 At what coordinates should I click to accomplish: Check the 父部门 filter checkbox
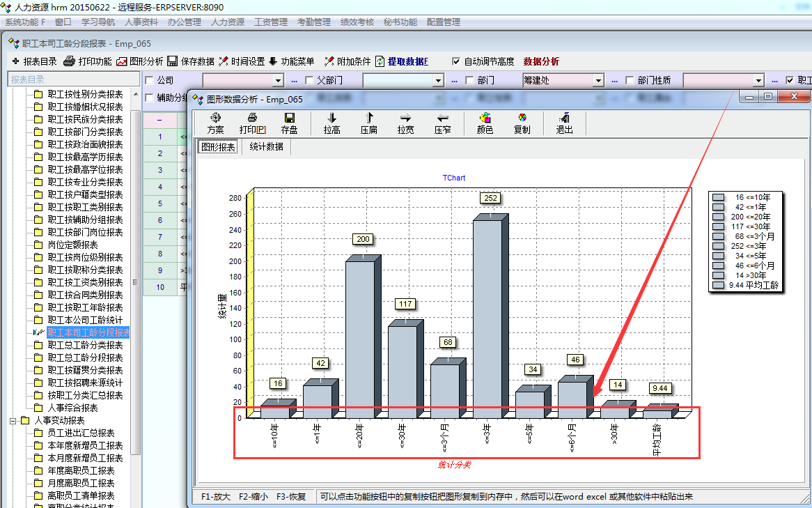(309, 81)
